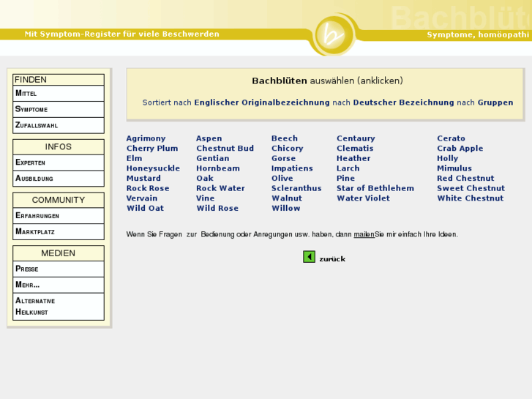Choose Vervain from the list
This screenshot has height=399, width=532.
tap(141, 198)
